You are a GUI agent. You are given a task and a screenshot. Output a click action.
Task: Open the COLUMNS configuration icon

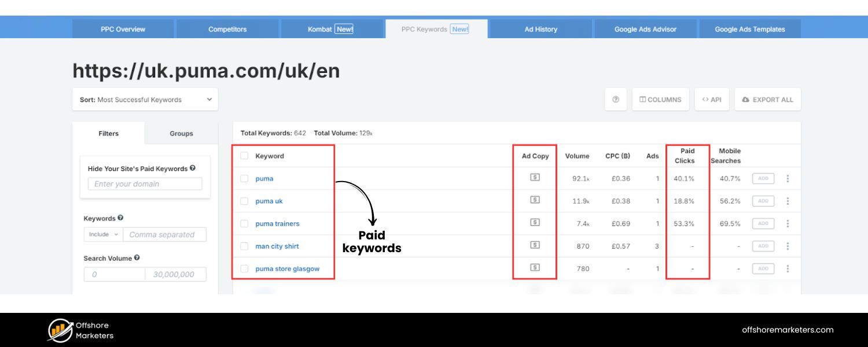point(660,99)
